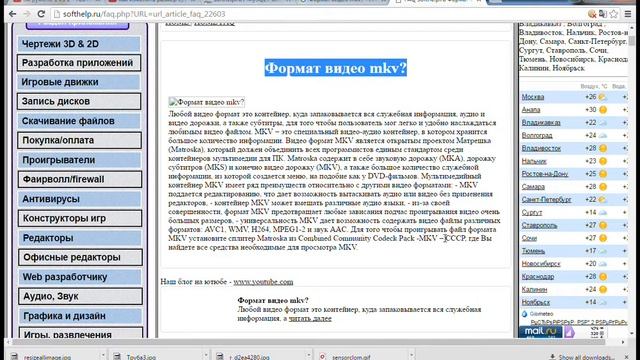The image size is (640, 360).
Task: Click the cloud icon in the Сургут row
Action: [602, 213]
